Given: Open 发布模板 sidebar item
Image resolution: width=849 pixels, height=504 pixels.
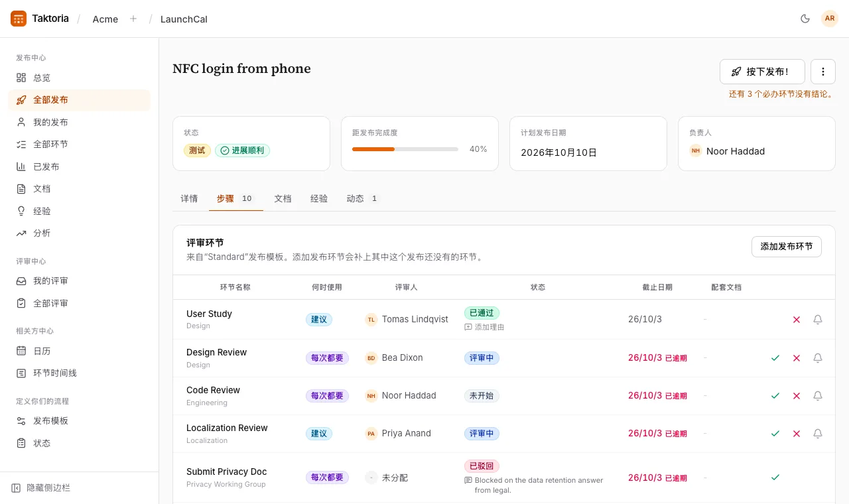Looking at the screenshot, I should pyautogui.click(x=80, y=420).
